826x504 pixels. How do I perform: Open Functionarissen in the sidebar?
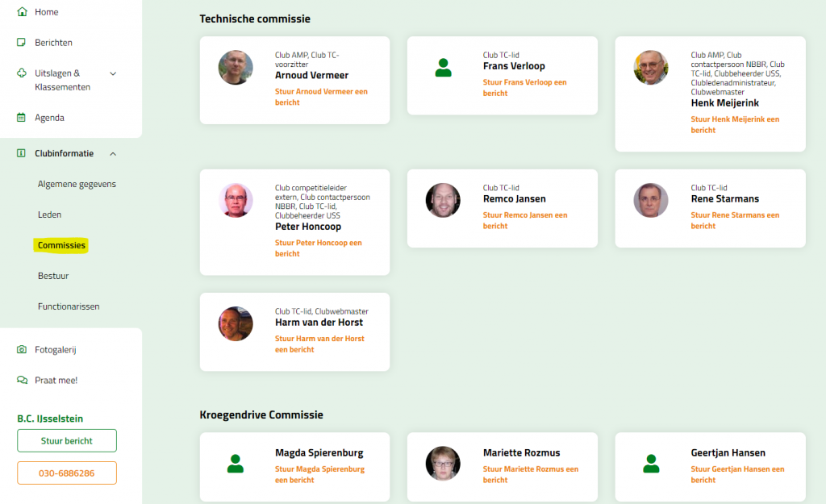point(69,306)
